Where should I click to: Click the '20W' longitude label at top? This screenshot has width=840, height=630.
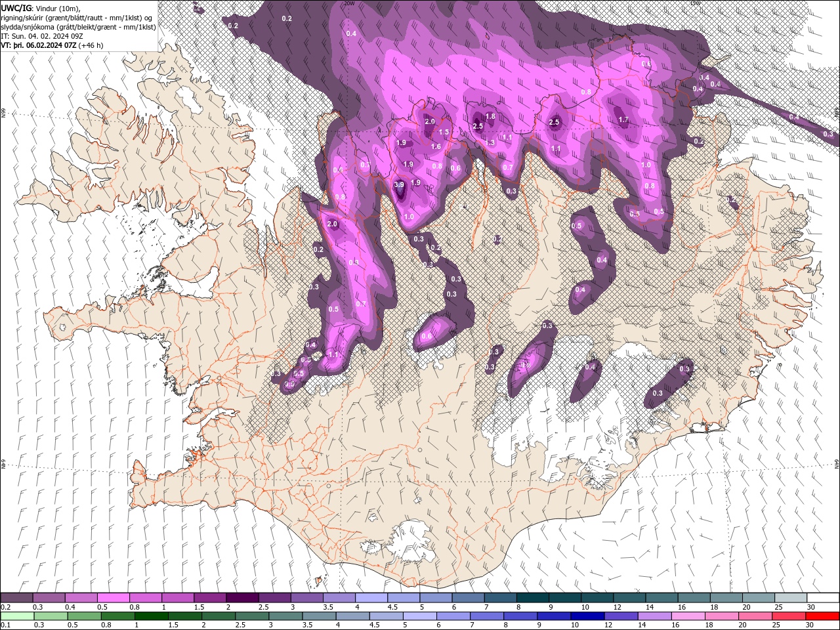point(348,3)
